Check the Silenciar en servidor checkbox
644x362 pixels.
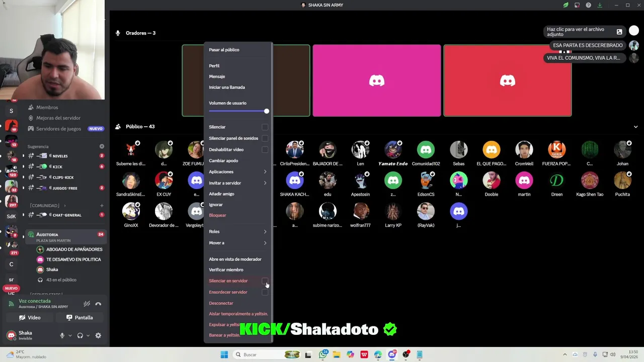[x=265, y=281]
